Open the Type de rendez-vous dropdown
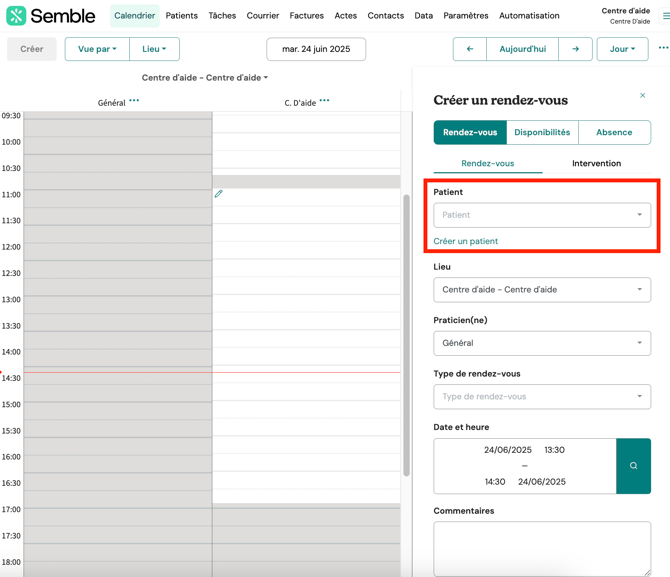 541,396
